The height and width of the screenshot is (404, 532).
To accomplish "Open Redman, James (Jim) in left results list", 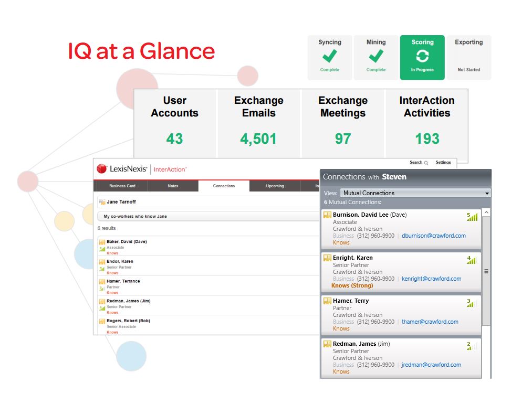I will point(128,301).
